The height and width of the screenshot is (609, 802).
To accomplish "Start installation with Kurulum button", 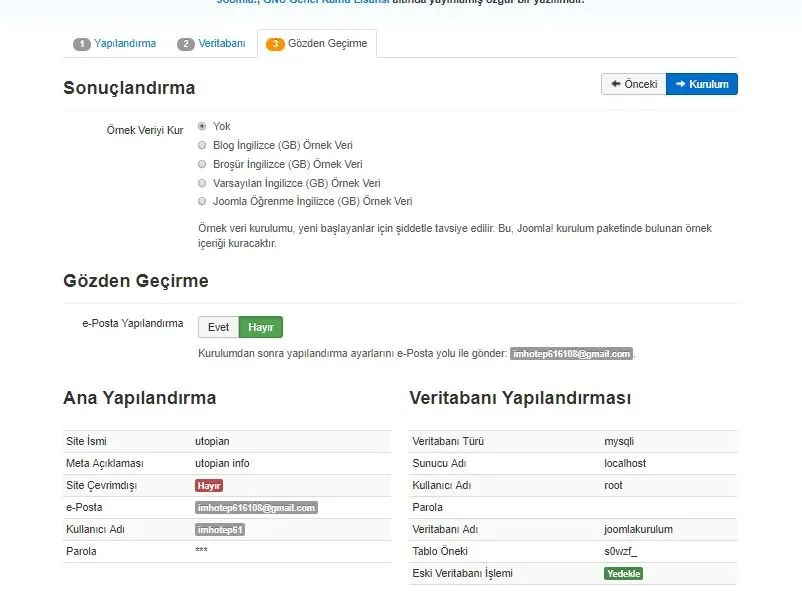I will 702,84.
